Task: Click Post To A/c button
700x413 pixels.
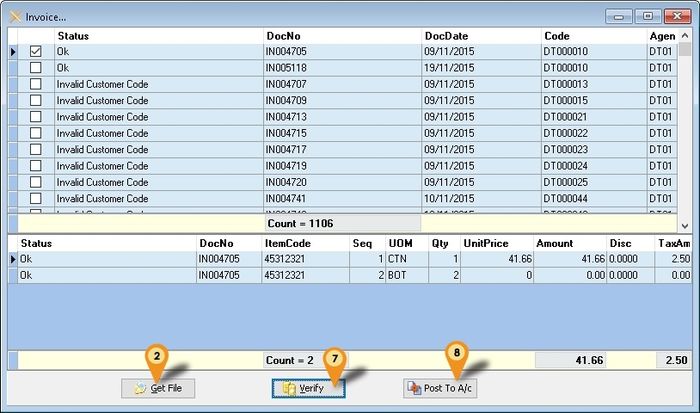Action: tap(440, 388)
